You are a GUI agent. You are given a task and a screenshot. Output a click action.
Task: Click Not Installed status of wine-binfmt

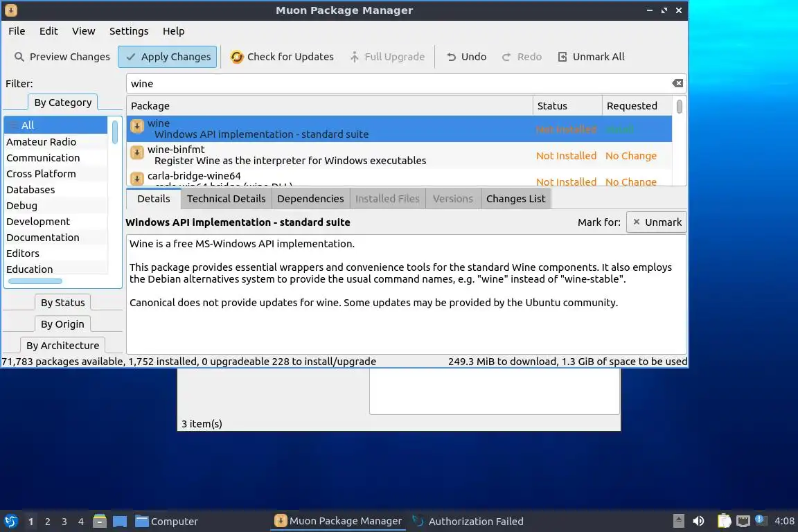(566, 156)
